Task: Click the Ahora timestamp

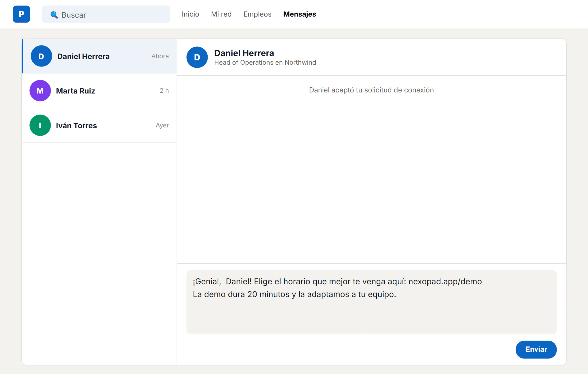Action: (160, 56)
